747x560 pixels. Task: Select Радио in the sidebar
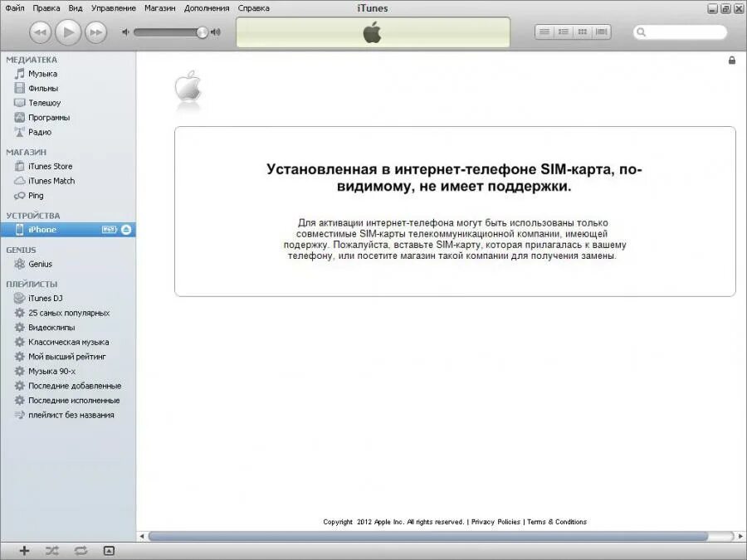[x=68, y=133]
